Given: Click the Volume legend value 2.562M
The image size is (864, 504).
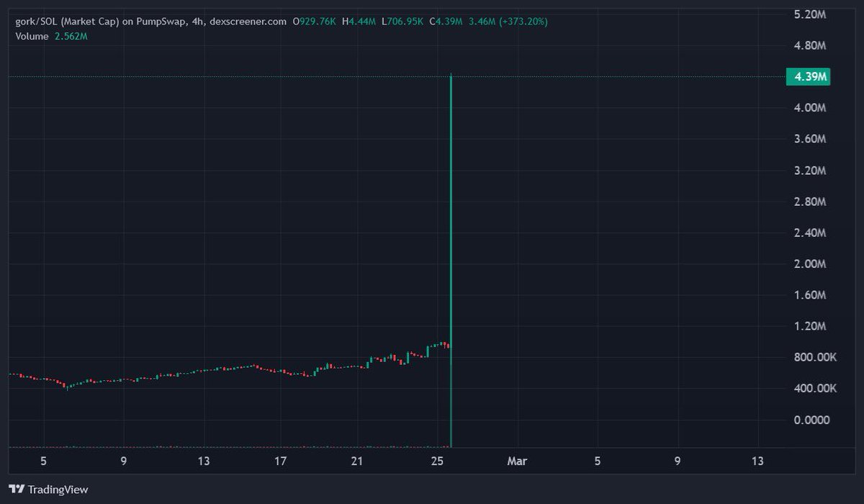Looking at the screenshot, I should [x=70, y=35].
